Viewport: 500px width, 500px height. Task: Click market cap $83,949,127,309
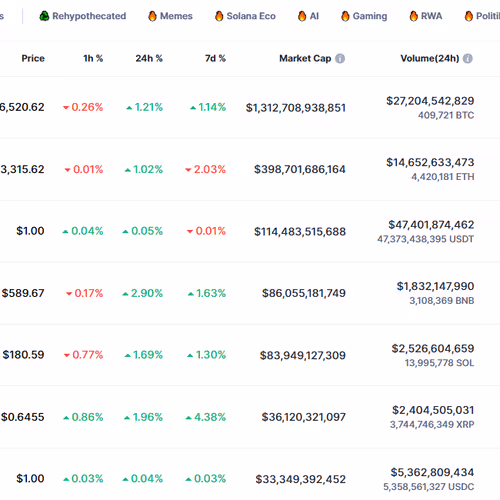(x=303, y=355)
